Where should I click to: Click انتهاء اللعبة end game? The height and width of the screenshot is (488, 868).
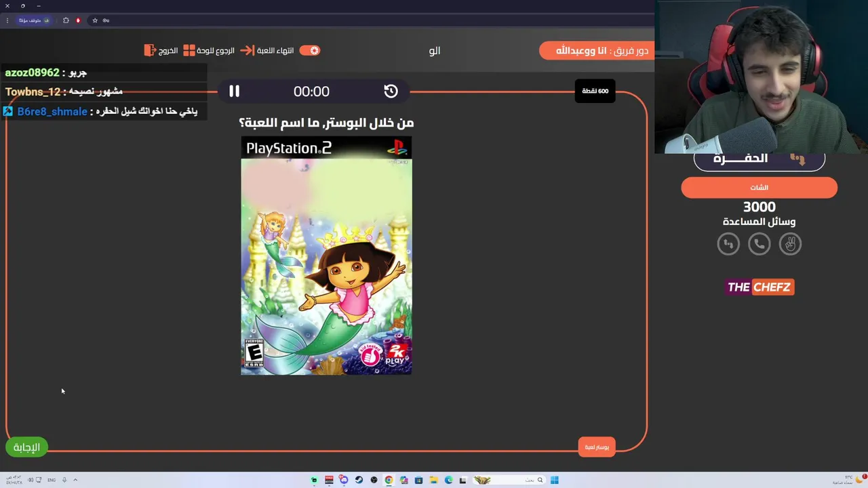[267, 50]
